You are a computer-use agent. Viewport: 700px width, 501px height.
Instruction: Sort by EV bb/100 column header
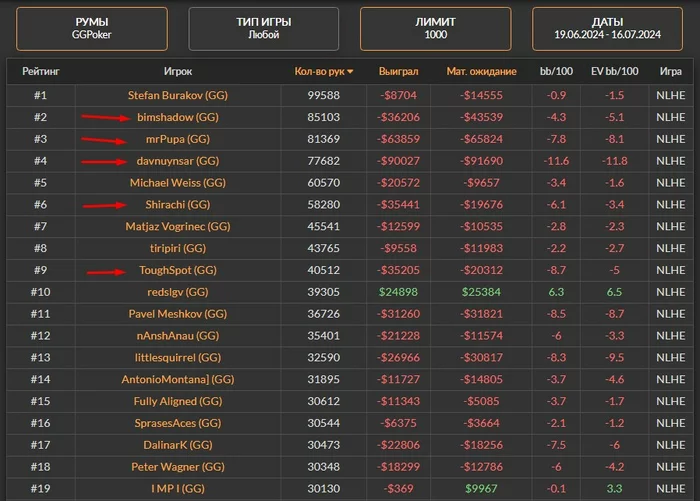pos(613,72)
